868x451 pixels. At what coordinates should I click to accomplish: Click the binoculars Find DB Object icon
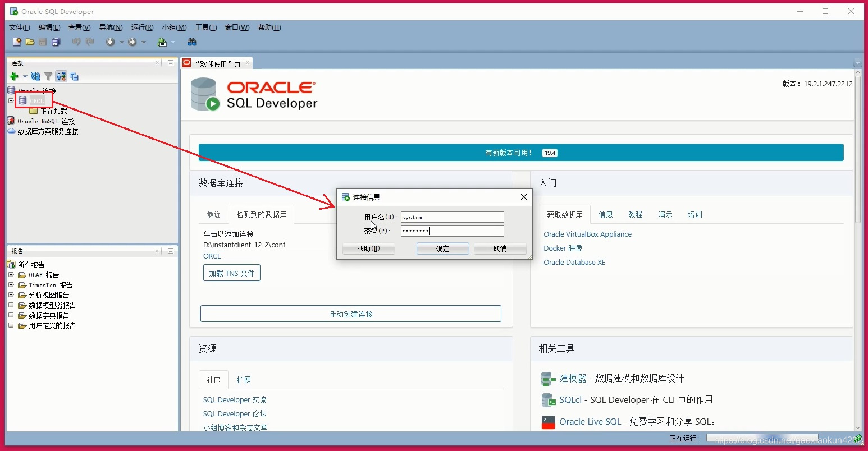click(192, 42)
